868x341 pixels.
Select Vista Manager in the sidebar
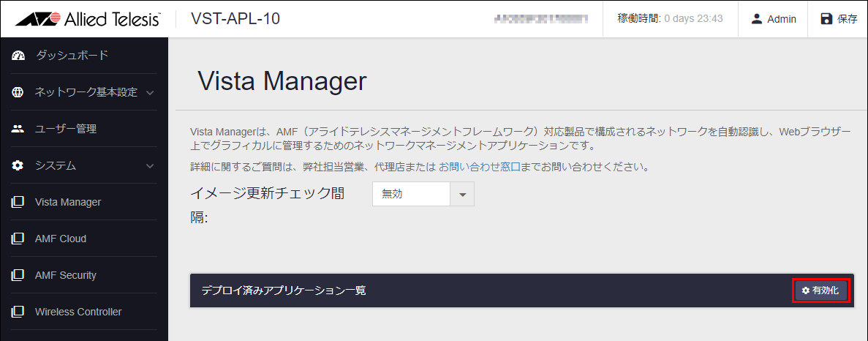[x=68, y=202]
